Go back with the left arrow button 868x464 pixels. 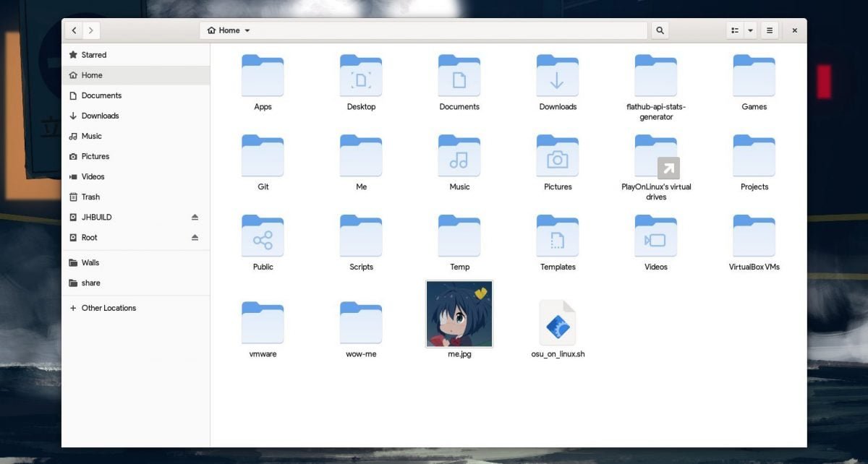coord(74,30)
